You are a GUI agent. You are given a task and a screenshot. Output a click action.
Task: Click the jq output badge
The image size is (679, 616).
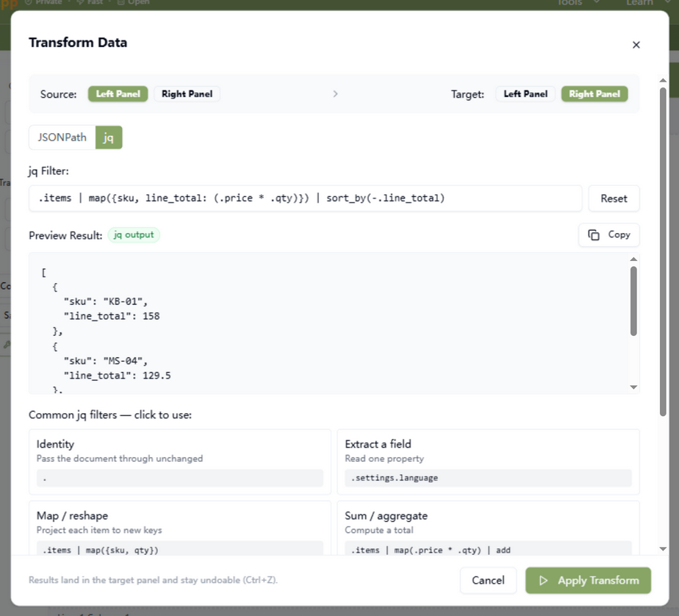pos(134,234)
